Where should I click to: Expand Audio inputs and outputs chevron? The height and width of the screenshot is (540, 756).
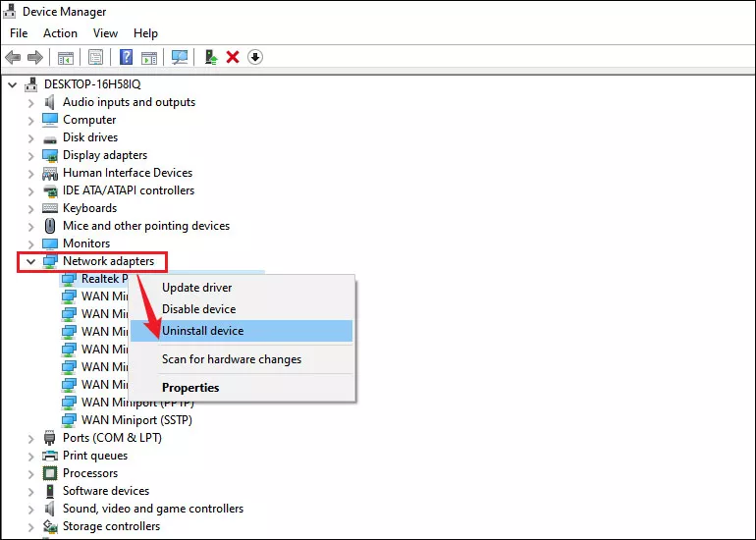[31, 103]
